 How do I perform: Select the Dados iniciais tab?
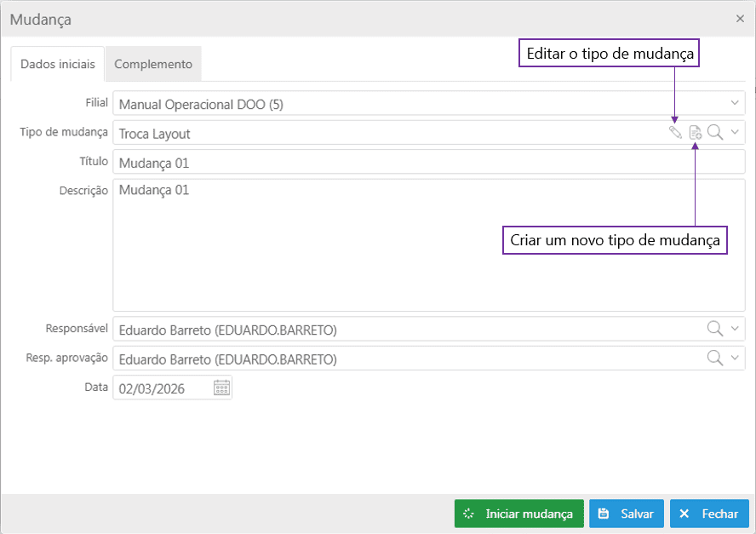click(58, 64)
